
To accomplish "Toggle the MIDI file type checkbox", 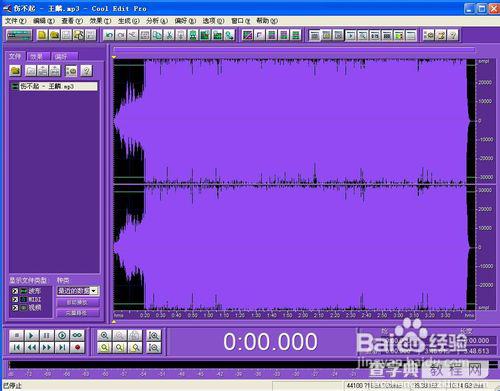I will (15, 299).
